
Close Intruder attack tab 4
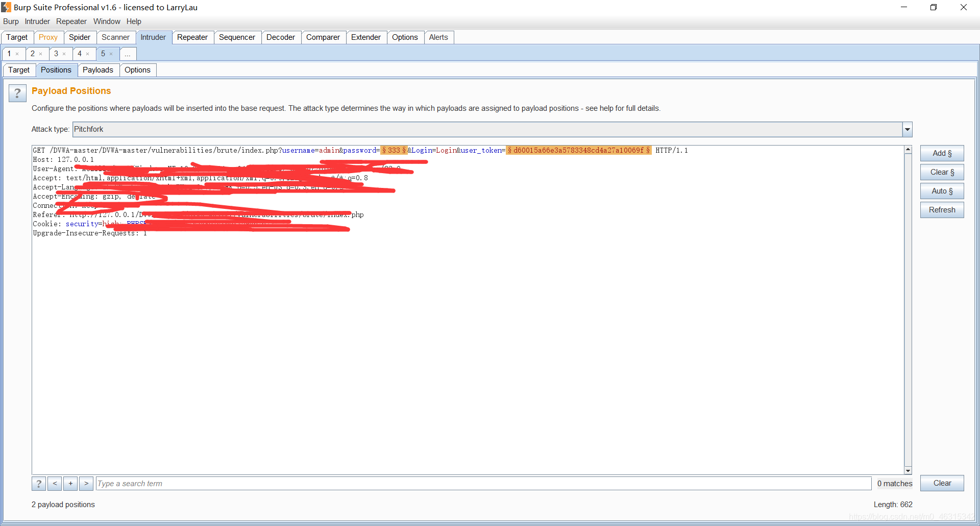point(88,54)
